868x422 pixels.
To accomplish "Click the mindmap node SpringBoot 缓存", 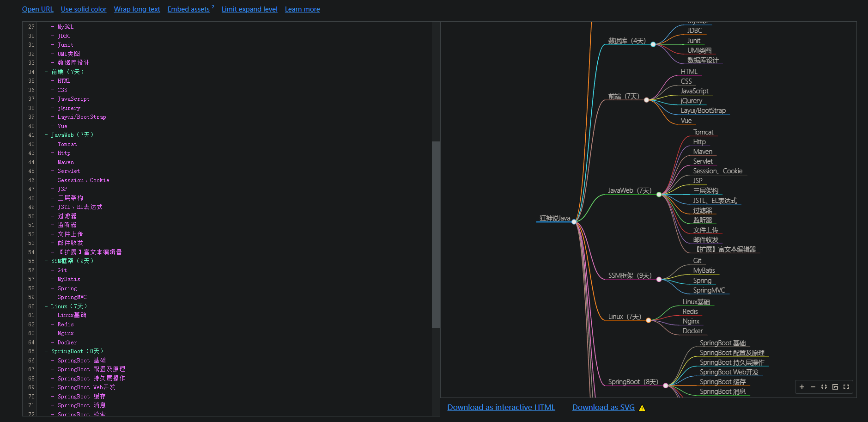I will click(x=722, y=382).
